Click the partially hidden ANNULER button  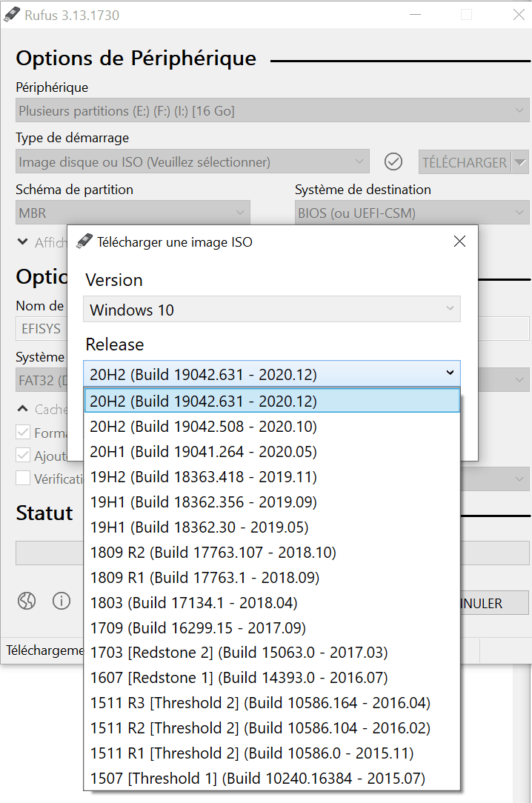pos(495,603)
